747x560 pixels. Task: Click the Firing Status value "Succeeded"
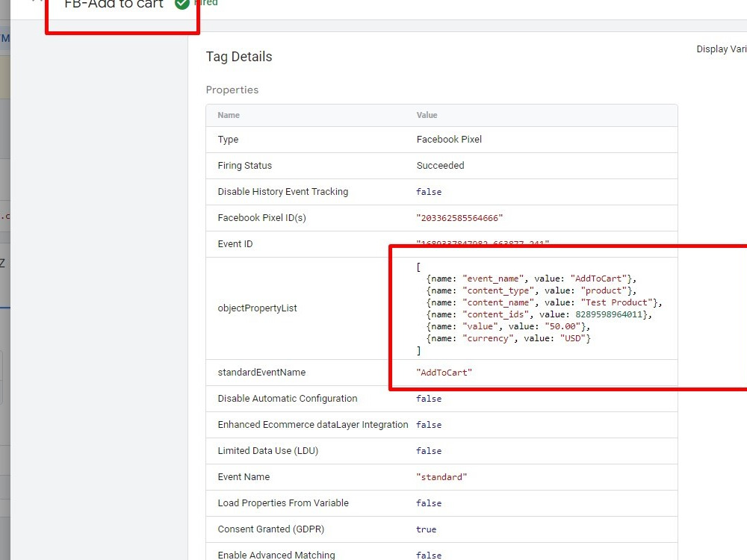click(x=440, y=165)
